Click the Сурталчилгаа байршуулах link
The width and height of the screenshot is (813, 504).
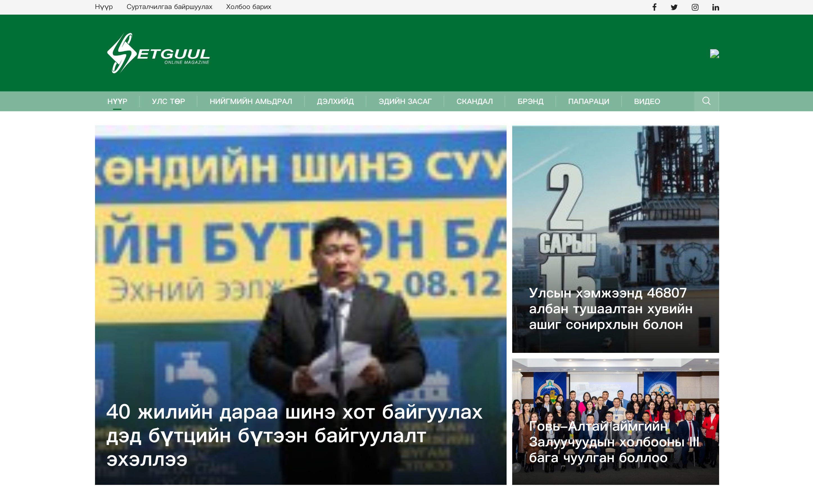[x=169, y=7]
